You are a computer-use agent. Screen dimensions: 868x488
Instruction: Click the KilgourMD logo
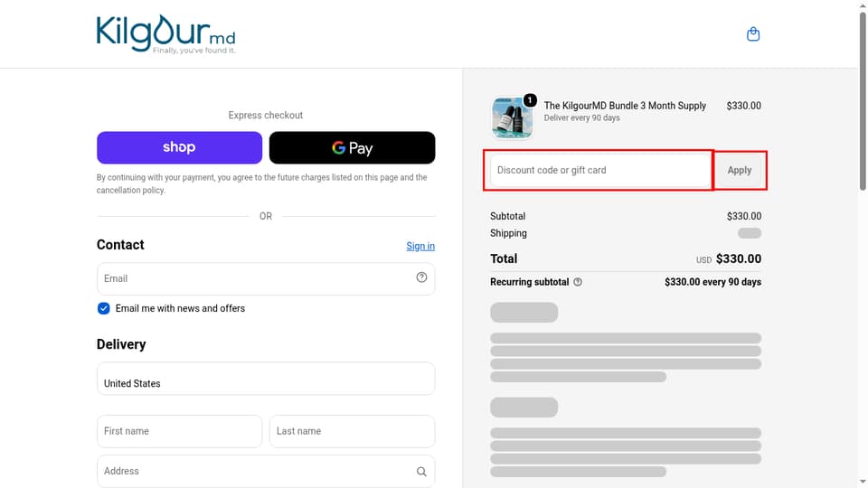[x=166, y=34]
